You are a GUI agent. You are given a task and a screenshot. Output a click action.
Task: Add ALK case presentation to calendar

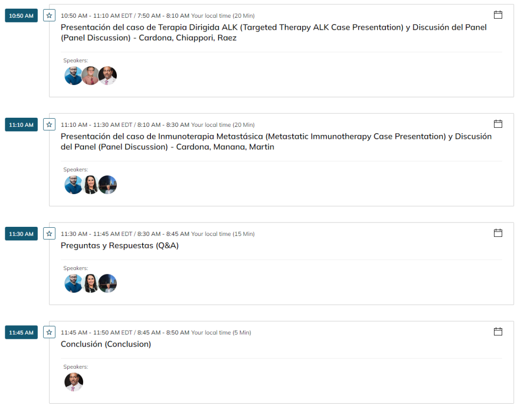point(498,15)
